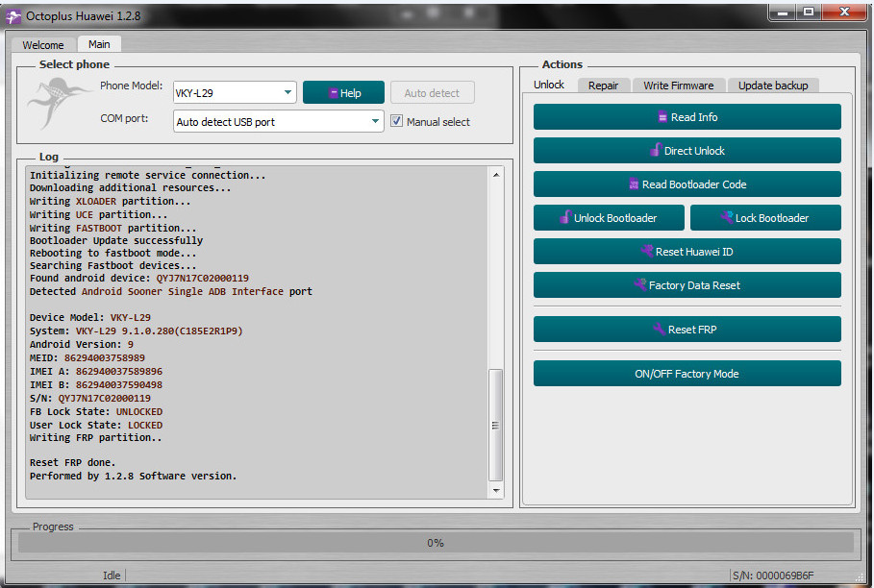The width and height of the screenshot is (874, 588).
Task: Open the Write Firmware tab
Action: tap(678, 86)
